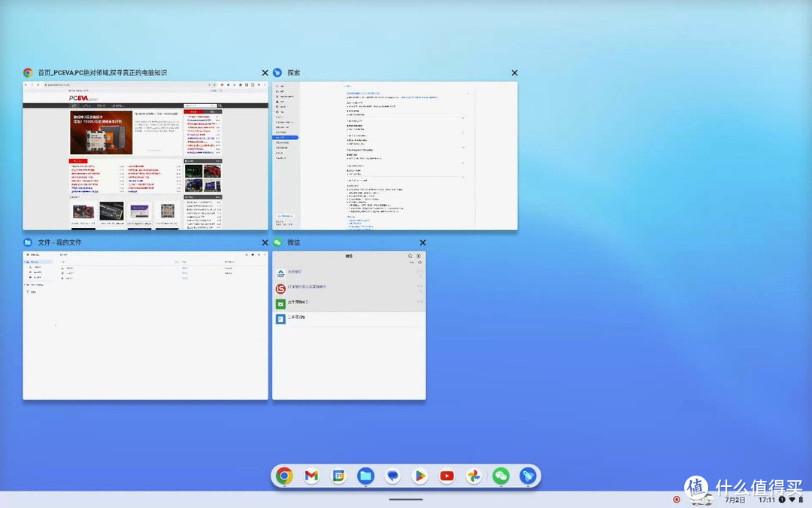Open WeChat from the shelf
Image resolution: width=812 pixels, height=508 pixels.
point(501,476)
